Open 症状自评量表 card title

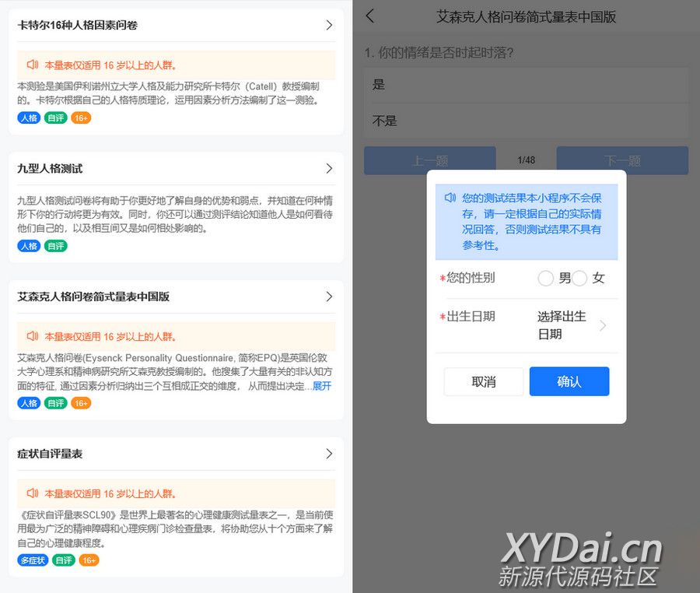coord(50,454)
